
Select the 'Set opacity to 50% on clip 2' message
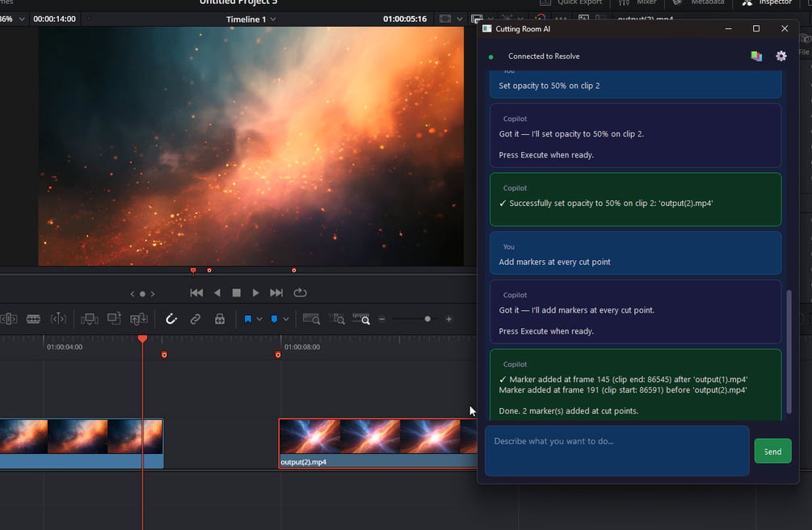(x=635, y=85)
